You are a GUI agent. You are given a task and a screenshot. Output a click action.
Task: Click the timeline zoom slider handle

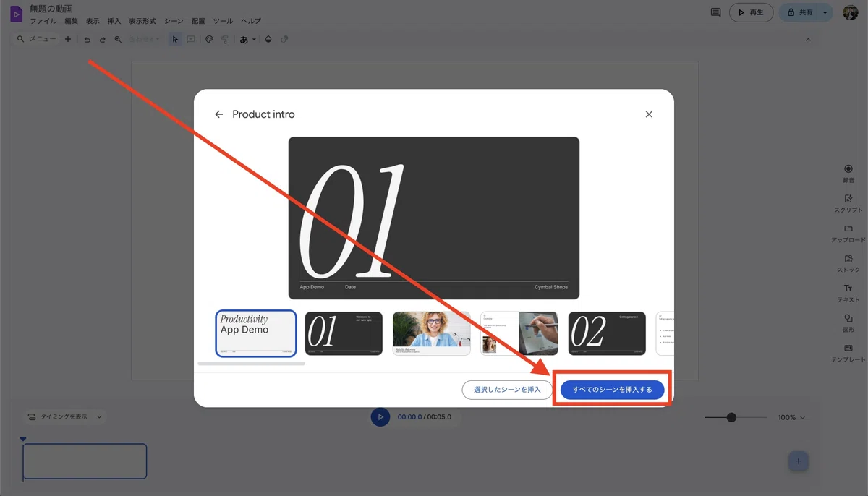click(x=731, y=417)
